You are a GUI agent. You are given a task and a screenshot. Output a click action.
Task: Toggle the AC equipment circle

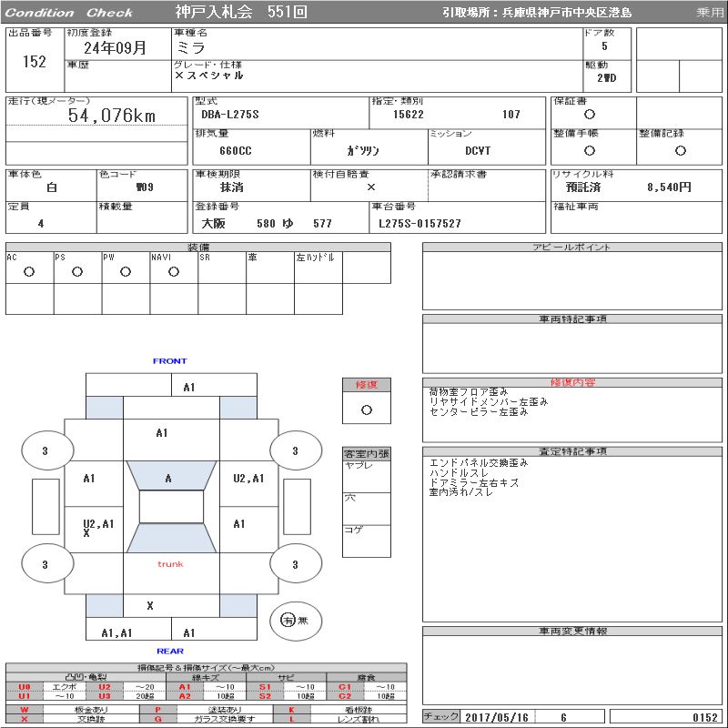[29, 271]
